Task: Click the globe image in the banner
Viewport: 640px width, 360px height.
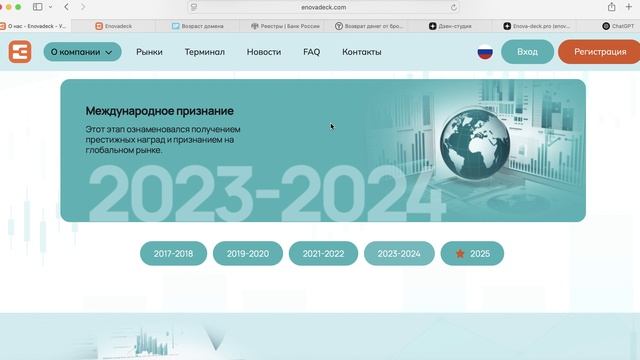Action: [x=475, y=144]
